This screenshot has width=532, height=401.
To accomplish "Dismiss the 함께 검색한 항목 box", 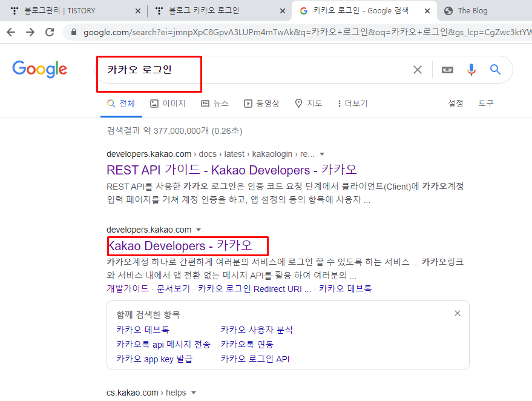I will 458,313.
